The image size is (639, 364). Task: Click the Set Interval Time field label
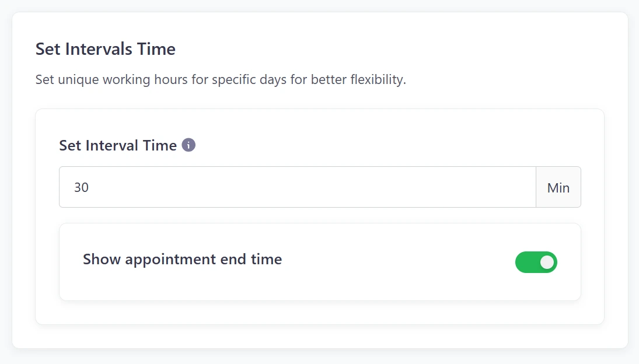pyautogui.click(x=118, y=145)
